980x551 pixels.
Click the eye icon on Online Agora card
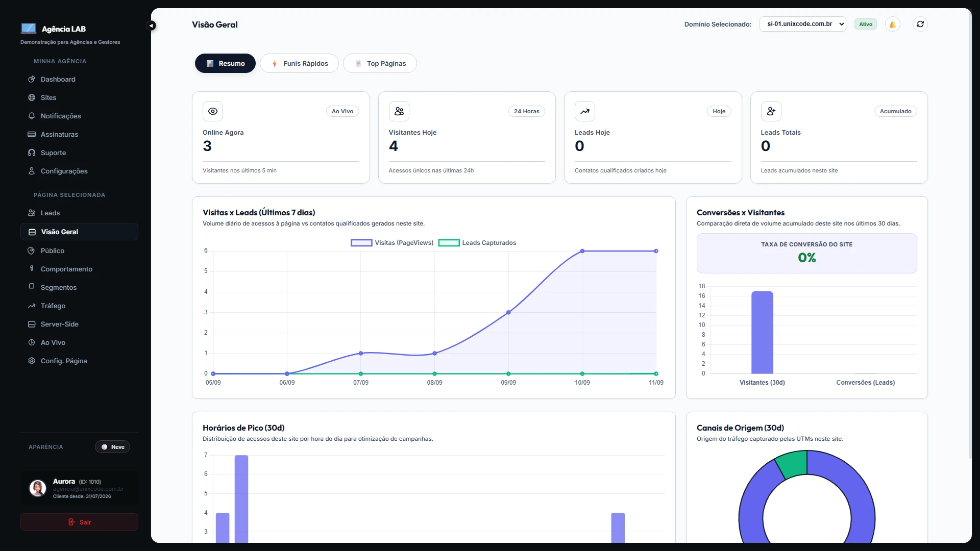[x=213, y=111]
